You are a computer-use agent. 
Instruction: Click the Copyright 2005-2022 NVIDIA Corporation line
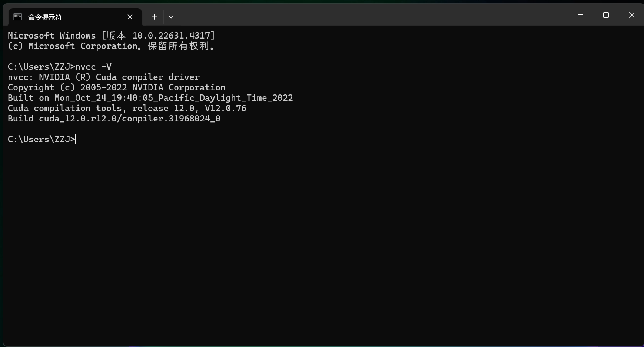tap(116, 87)
